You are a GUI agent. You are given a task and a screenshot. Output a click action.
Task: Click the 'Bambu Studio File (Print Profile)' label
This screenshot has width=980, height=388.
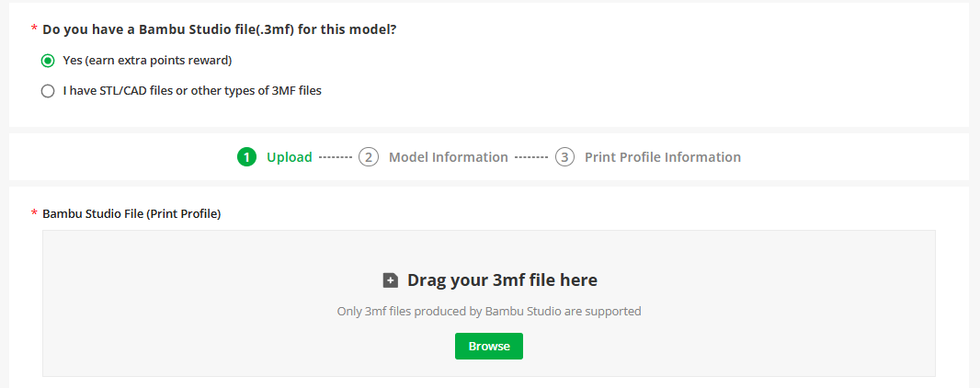[x=131, y=213]
